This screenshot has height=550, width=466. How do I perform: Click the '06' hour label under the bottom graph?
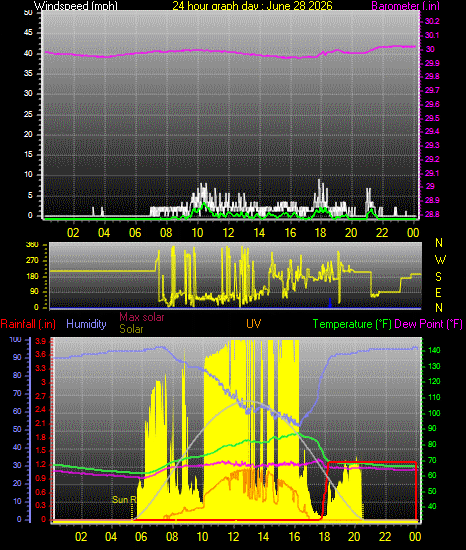coord(141,537)
